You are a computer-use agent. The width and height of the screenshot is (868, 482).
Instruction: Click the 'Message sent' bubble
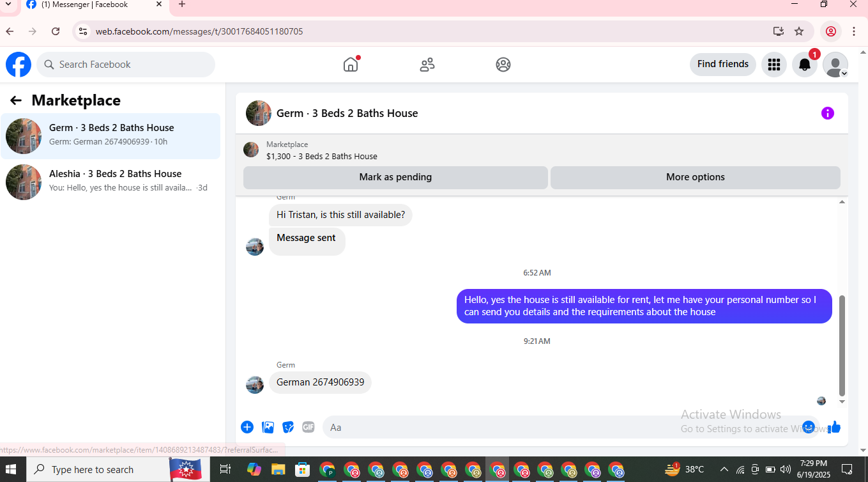tap(307, 241)
